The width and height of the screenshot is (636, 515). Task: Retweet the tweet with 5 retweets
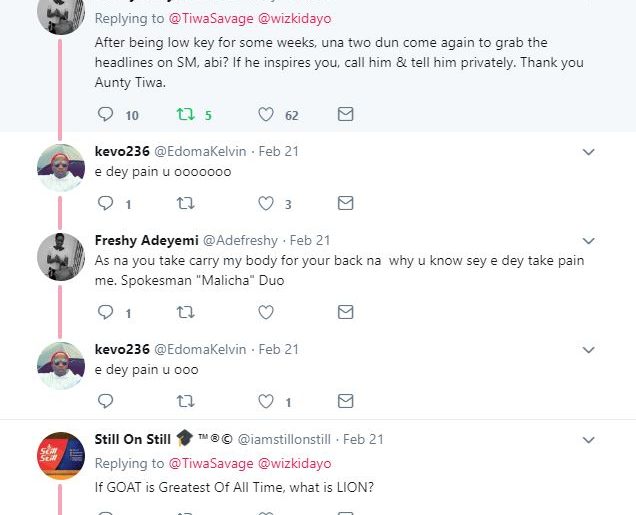point(185,115)
